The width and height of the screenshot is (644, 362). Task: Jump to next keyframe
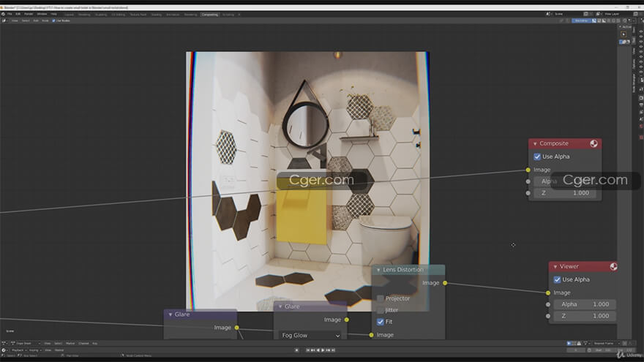[328, 350]
